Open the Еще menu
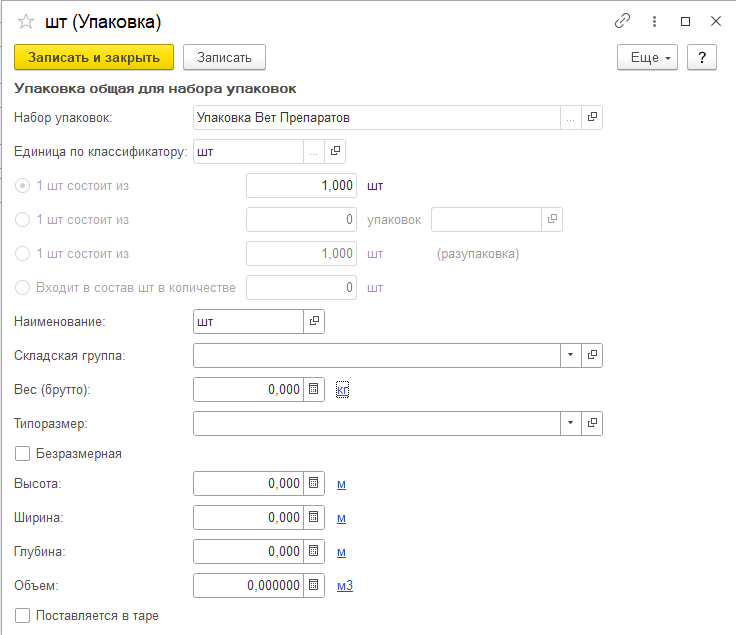 [x=648, y=58]
